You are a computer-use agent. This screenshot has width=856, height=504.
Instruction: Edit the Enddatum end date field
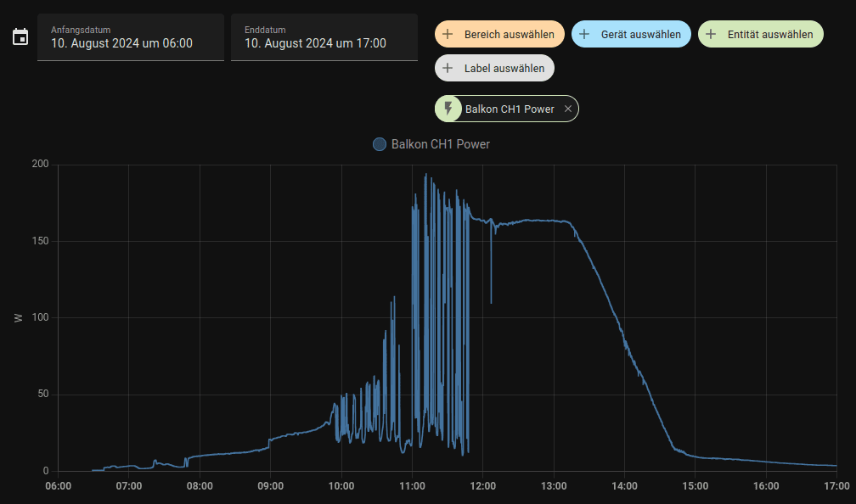click(x=324, y=37)
